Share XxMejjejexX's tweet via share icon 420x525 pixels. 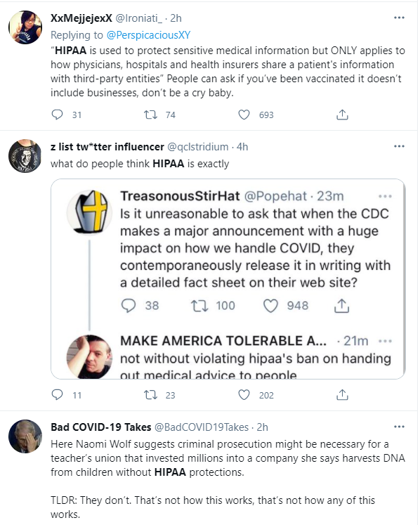(342, 115)
